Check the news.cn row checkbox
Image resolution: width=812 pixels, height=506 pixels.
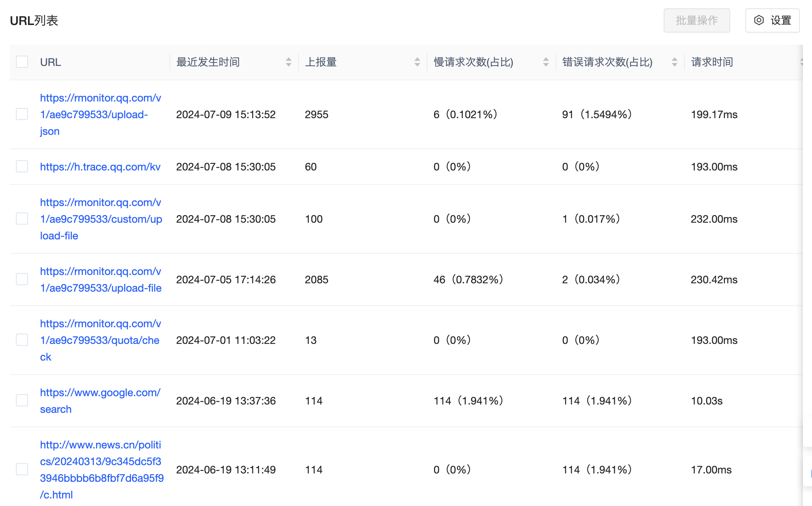coord(22,469)
